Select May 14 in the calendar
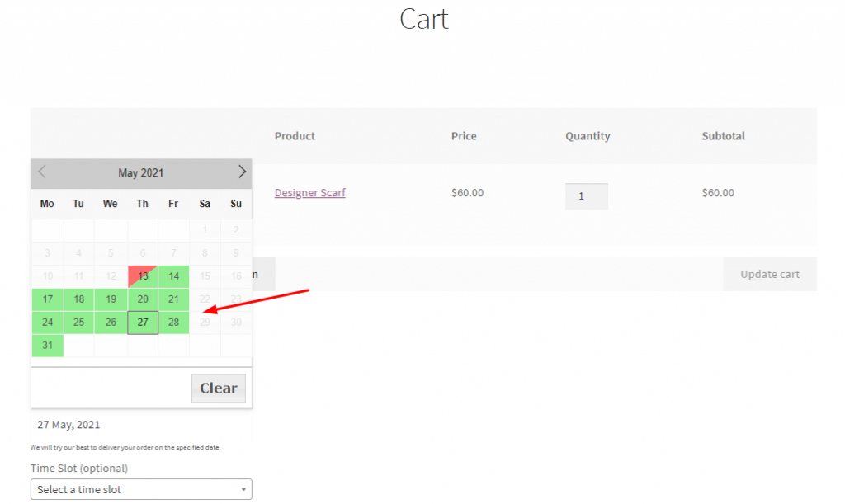Screen dimensions: 845x504 click(x=173, y=276)
